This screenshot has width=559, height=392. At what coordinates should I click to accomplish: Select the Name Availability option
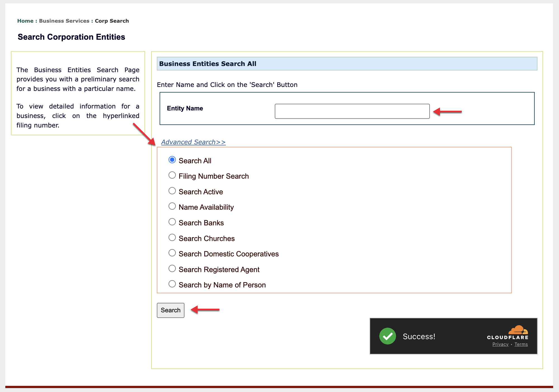pyautogui.click(x=172, y=206)
